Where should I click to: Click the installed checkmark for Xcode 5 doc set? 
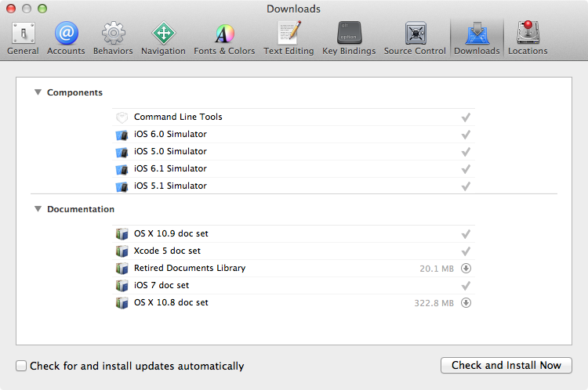click(466, 251)
